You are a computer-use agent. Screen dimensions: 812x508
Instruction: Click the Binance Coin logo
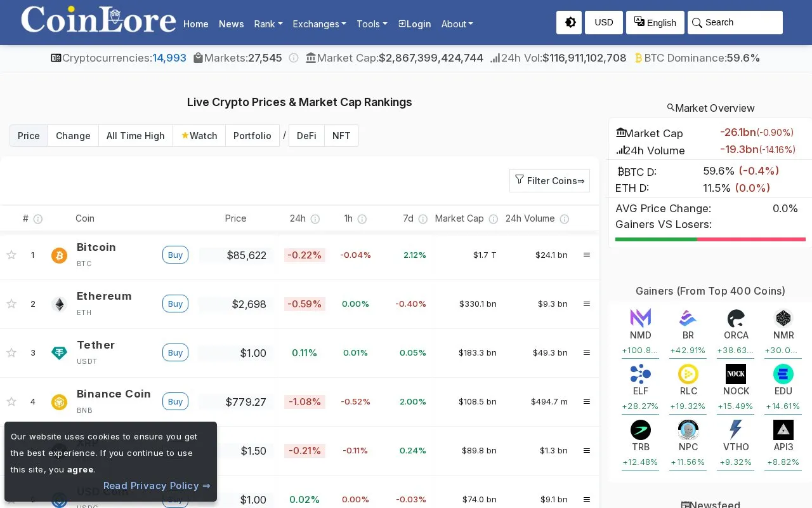(x=59, y=402)
